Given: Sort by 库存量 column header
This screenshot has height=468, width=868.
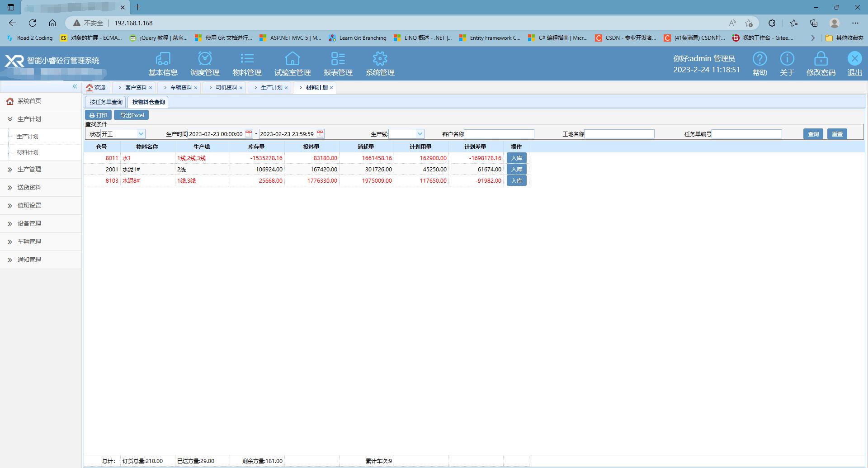Looking at the screenshot, I should point(257,147).
